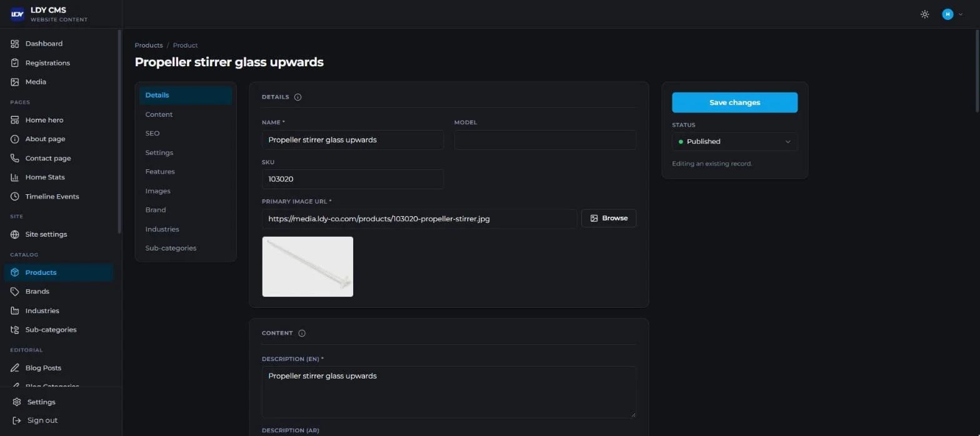This screenshot has width=980, height=436.
Task: Open the Published status dropdown
Action: coord(735,142)
